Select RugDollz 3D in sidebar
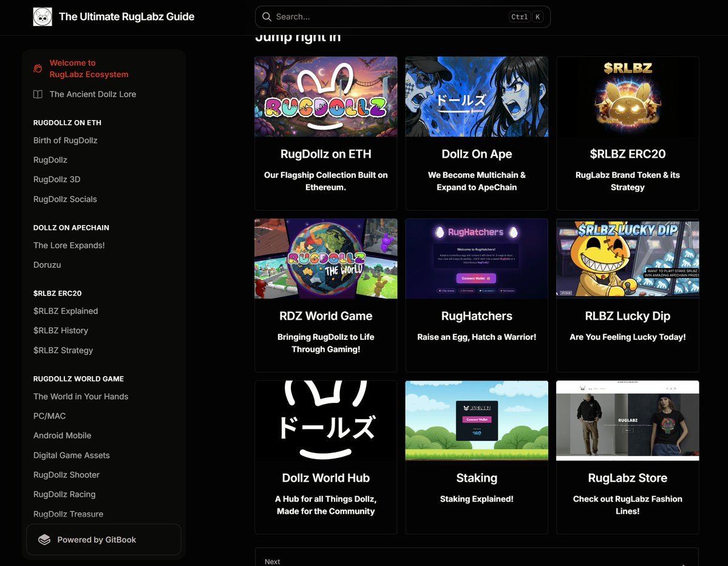This screenshot has height=566, width=728. pyautogui.click(x=56, y=179)
